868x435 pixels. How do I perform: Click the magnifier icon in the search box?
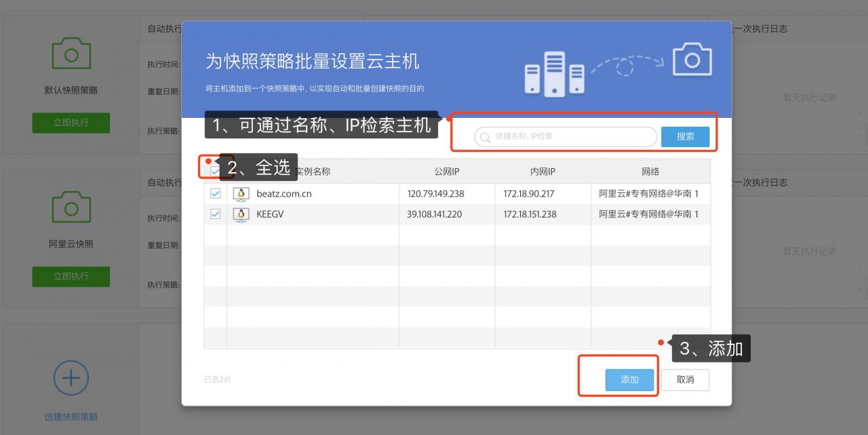(485, 137)
